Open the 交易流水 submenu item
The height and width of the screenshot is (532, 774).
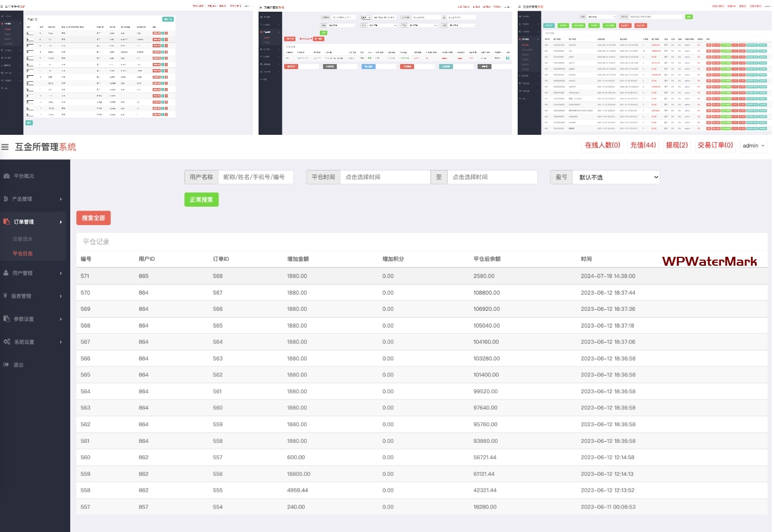[23, 239]
